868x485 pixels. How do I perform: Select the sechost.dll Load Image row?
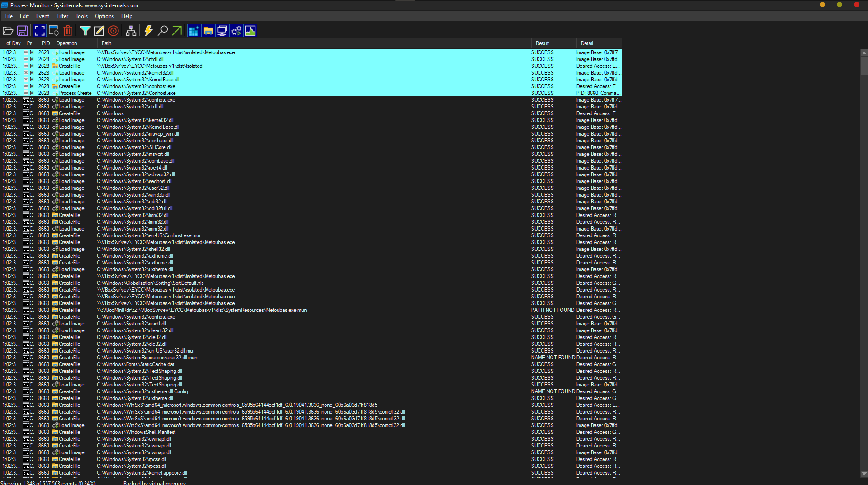tap(311, 181)
